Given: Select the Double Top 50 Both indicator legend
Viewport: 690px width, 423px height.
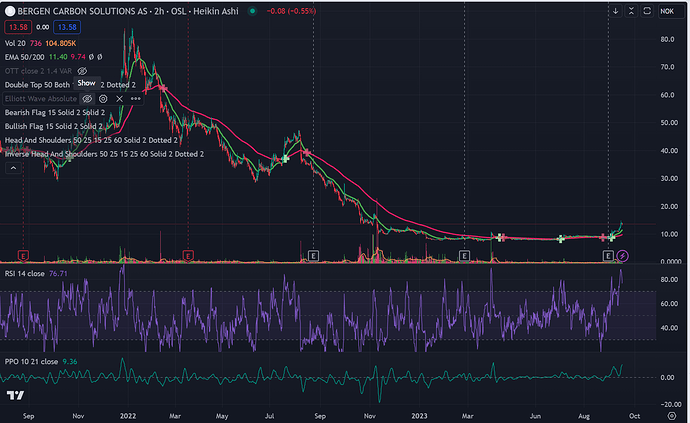Looking at the screenshot, I should tap(37, 85).
